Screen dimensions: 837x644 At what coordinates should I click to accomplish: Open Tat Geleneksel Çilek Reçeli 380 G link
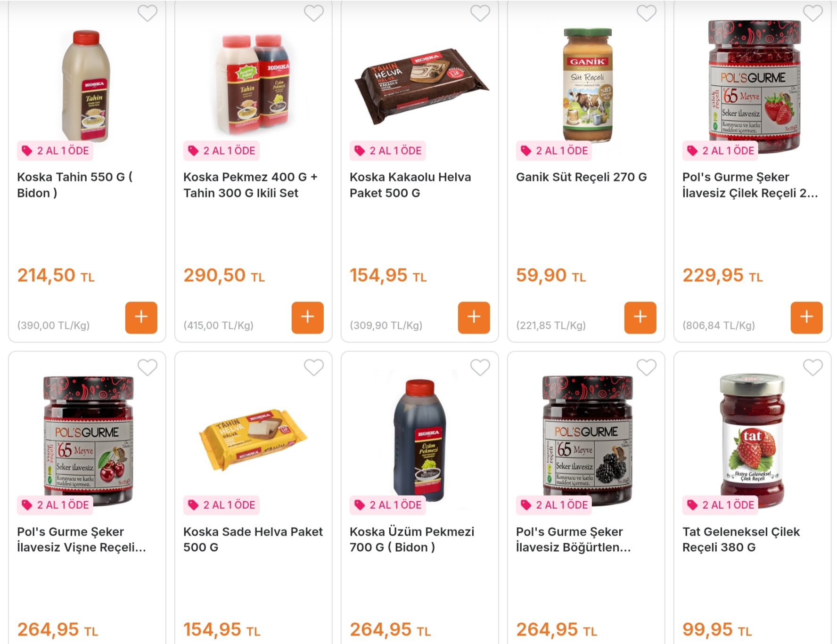pyautogui.click(x=741, y=539)
